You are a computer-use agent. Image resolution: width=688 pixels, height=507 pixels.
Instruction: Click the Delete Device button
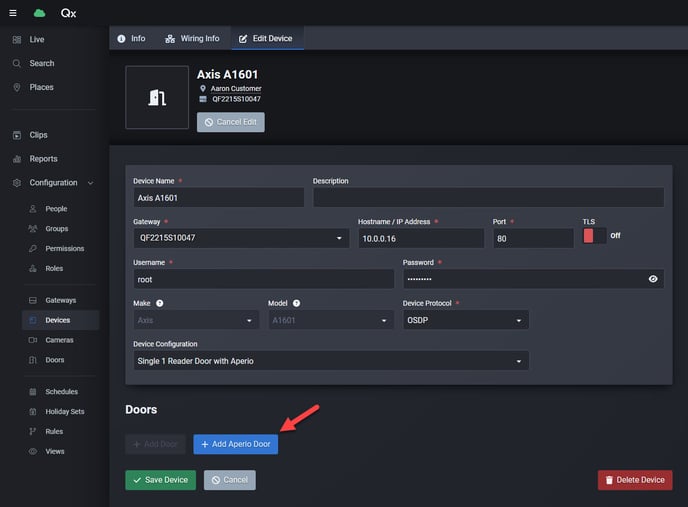pyautogui.click(x=635, y=480)
